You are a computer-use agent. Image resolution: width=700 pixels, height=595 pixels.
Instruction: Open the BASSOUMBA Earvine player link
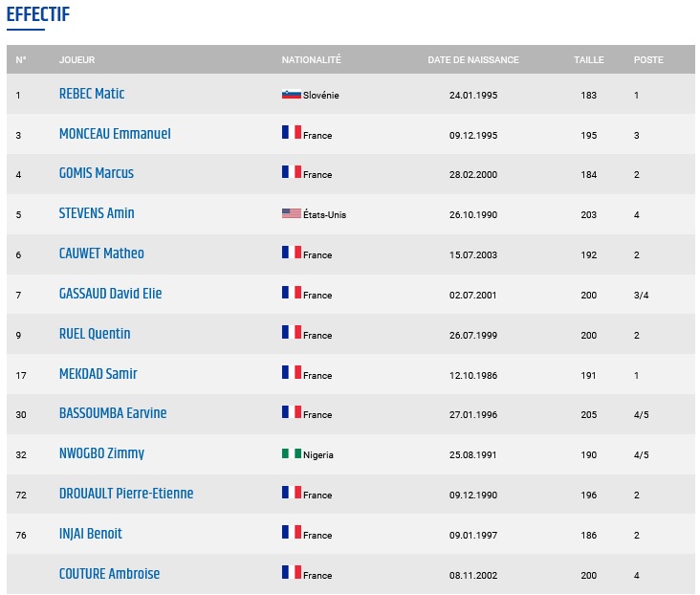point(113,413)
